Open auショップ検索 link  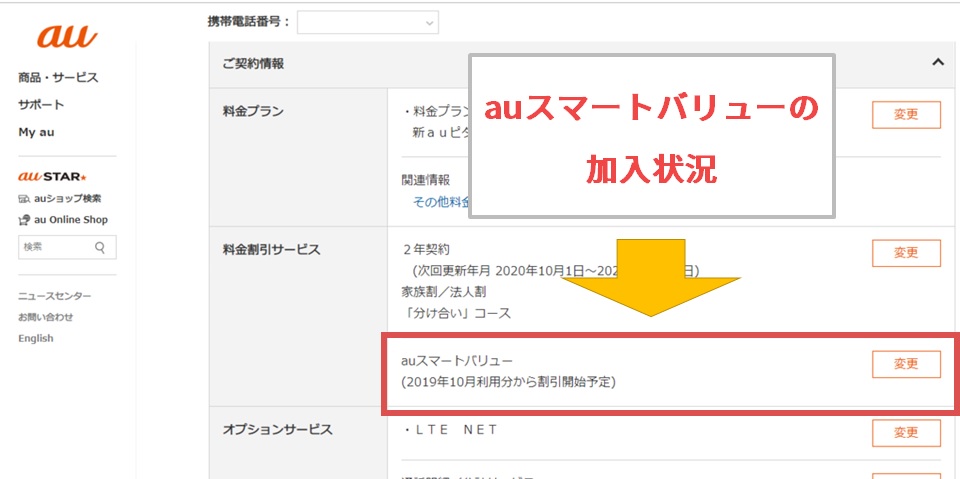click(x=60, y=198)
